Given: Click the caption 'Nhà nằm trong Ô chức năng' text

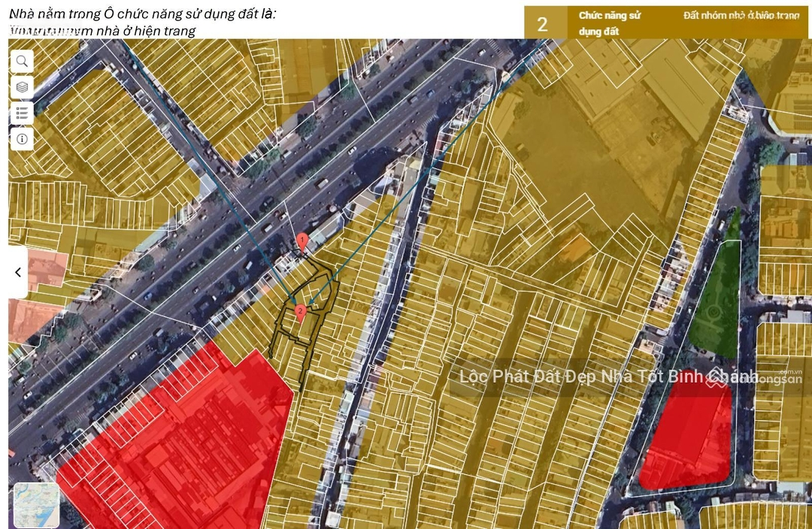Looking at the screenshot, I should click(x=143, y=14).
